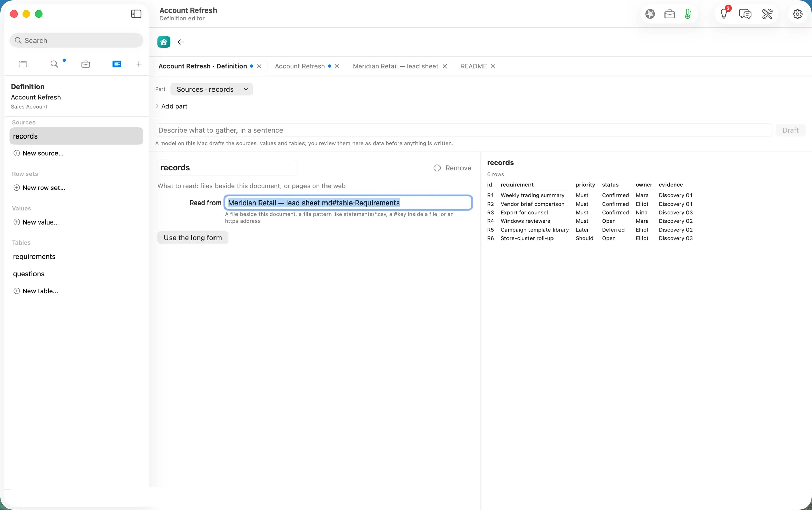Select the Account Refresh · Definition tab
Image resolution: width=812 pixels, height=510 pixels.
point(202,66)
